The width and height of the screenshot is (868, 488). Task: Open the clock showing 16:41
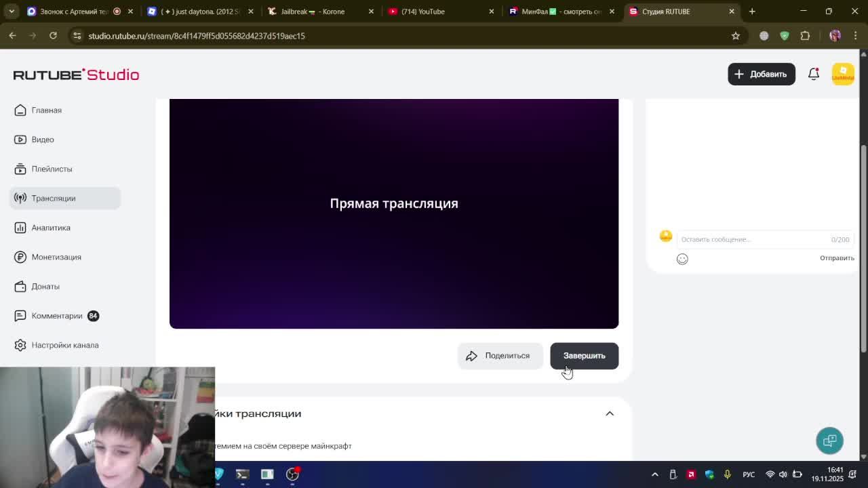click(x=827, y=474)
